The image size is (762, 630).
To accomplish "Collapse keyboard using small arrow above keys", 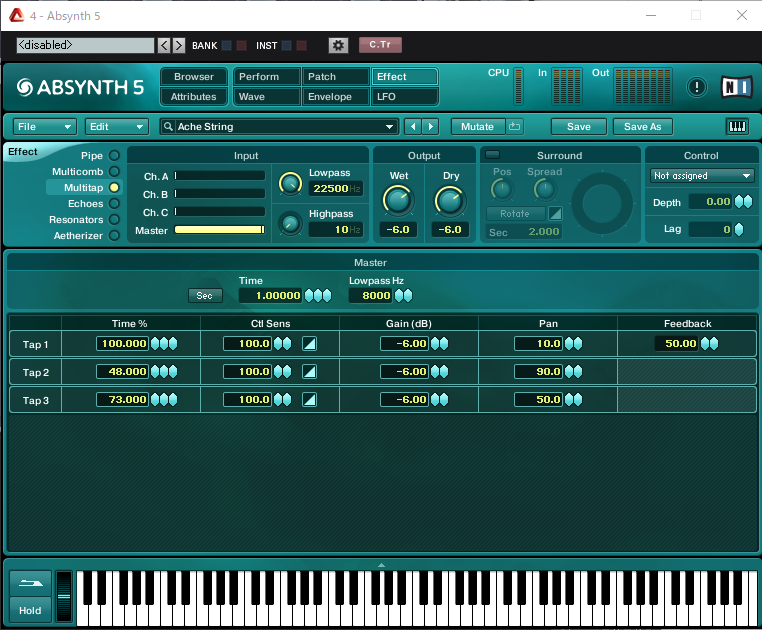I will coord(381,565).
